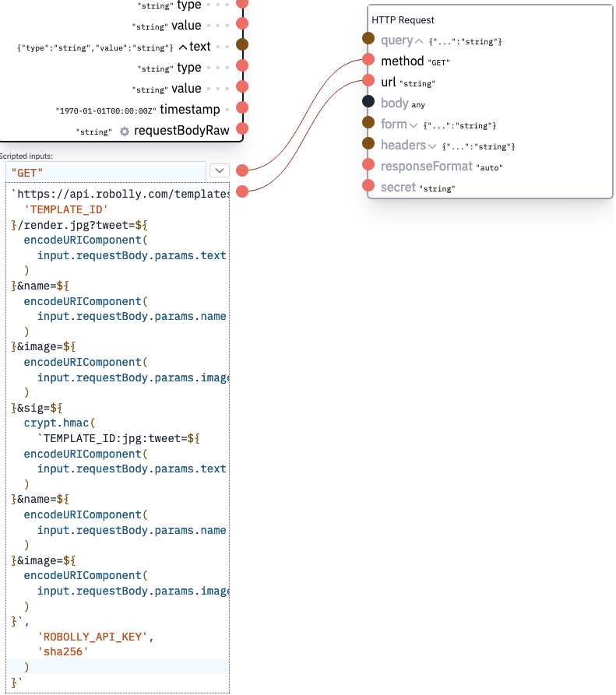Click the "1970-01-01T00:00:00Z" timestamp type hint
The image size is (616, 695).
[x=106, y=111]
